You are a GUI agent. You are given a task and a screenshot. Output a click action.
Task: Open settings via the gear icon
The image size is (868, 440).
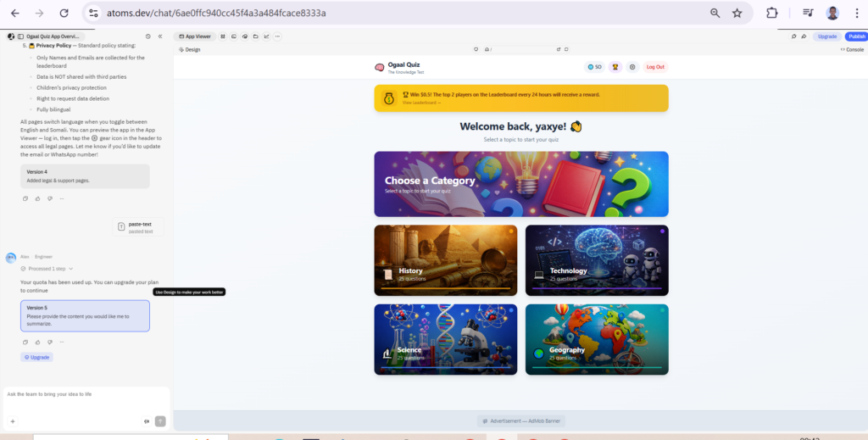click(632, 67)
